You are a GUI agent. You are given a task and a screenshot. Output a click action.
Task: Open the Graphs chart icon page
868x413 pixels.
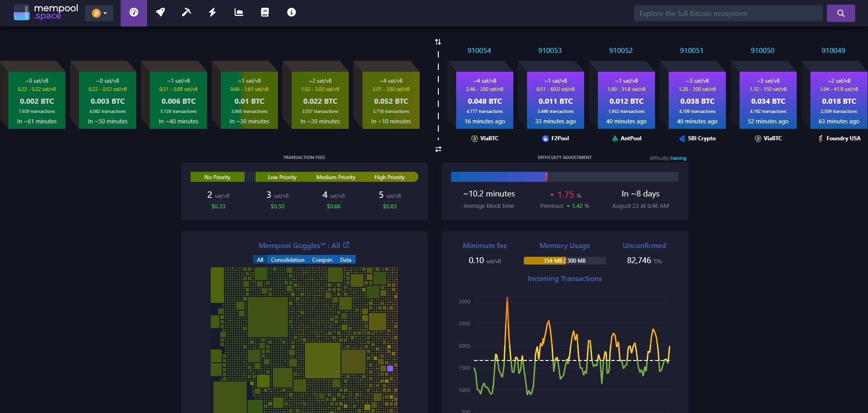[x=239, y=13]
